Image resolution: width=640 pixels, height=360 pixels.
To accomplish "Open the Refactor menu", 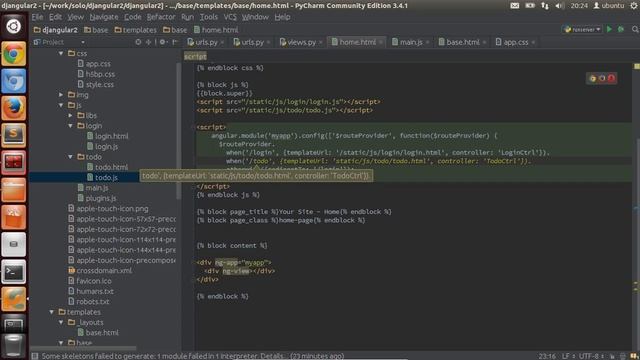I will point(161,17).
